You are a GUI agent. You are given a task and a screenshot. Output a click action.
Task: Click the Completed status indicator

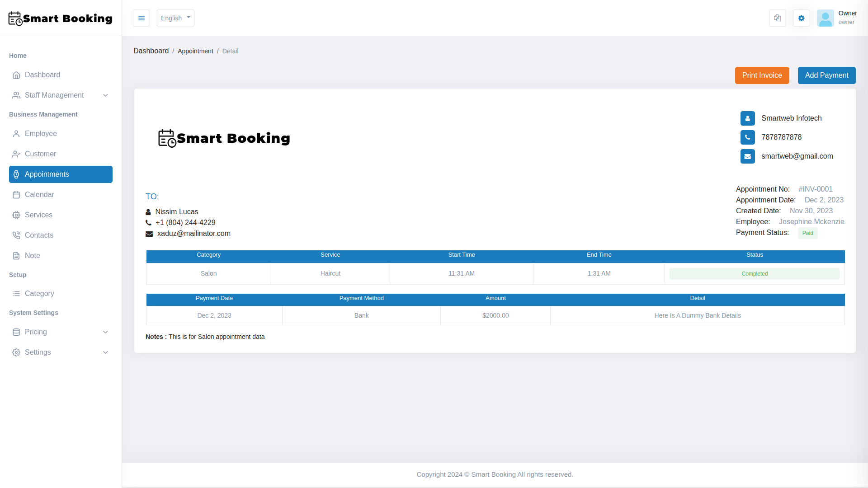click(x=754, y=273)
